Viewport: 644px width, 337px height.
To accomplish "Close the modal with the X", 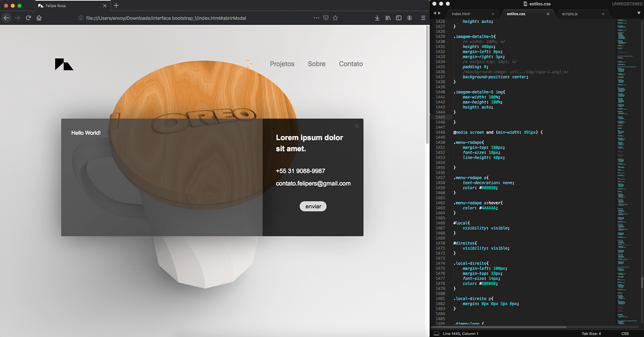I will (x=357, y=126).
